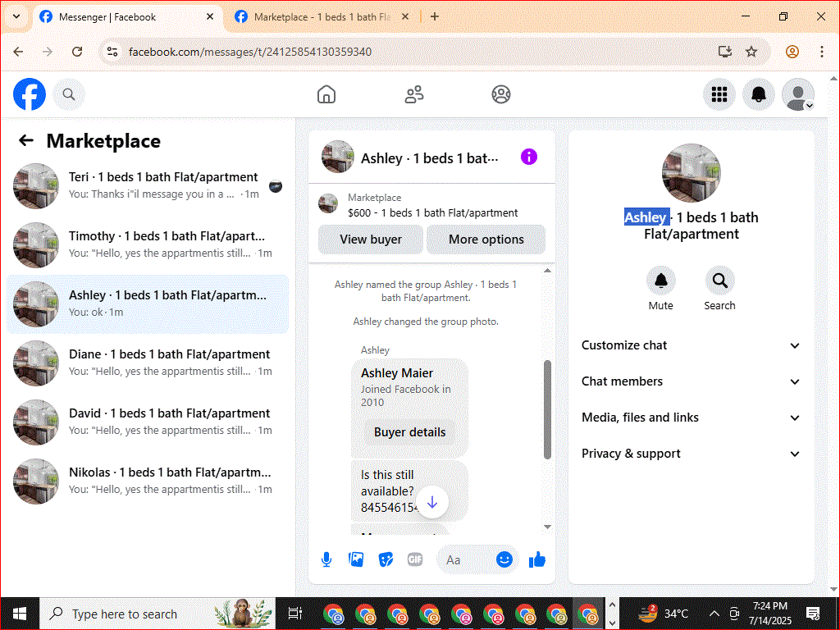The image size is (840, 630).
Task: Select Ashley conversation in Marketplace list
Action: (148, 304)
